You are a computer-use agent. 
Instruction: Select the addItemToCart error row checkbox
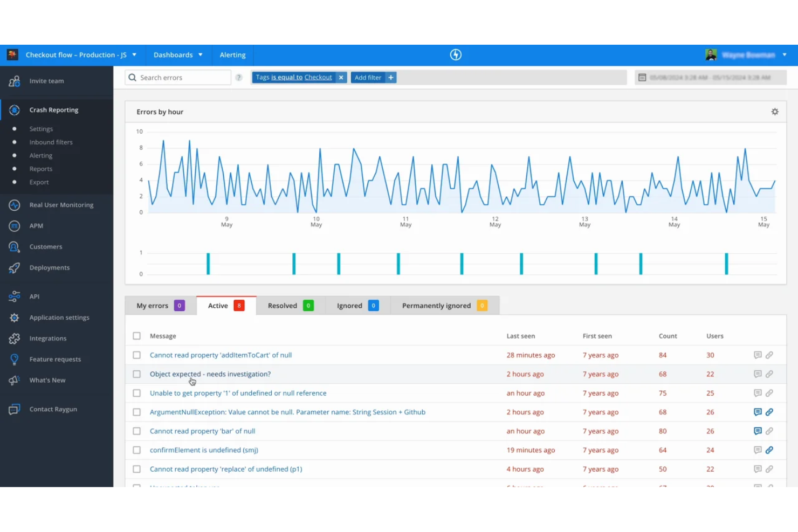[x=136, y=355]
